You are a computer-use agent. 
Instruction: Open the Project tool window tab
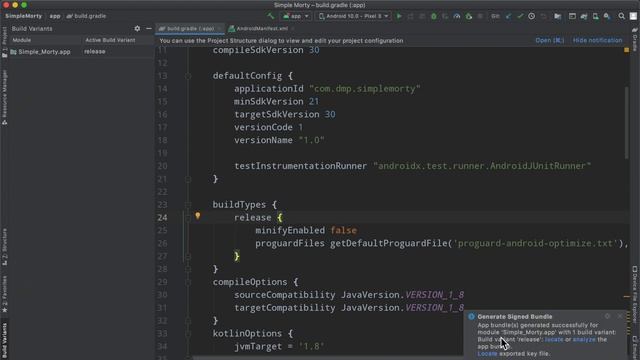click(x=4, y=41)
